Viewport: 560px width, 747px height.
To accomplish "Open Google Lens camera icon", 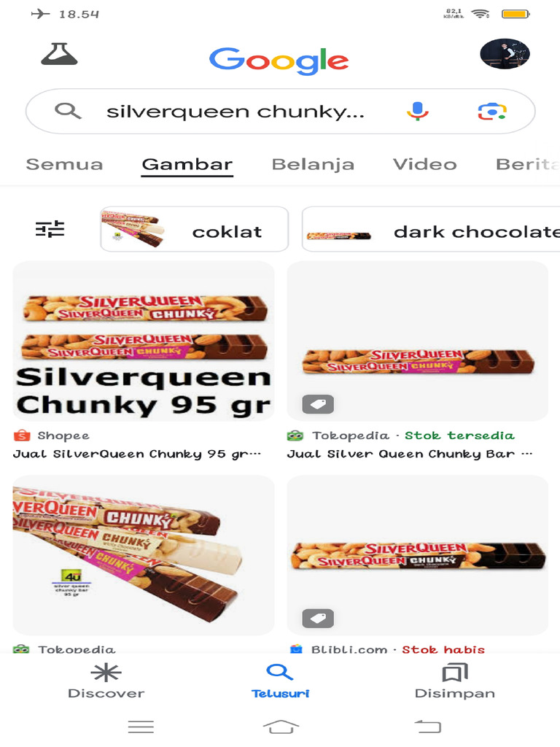I will tap(492, 112).
